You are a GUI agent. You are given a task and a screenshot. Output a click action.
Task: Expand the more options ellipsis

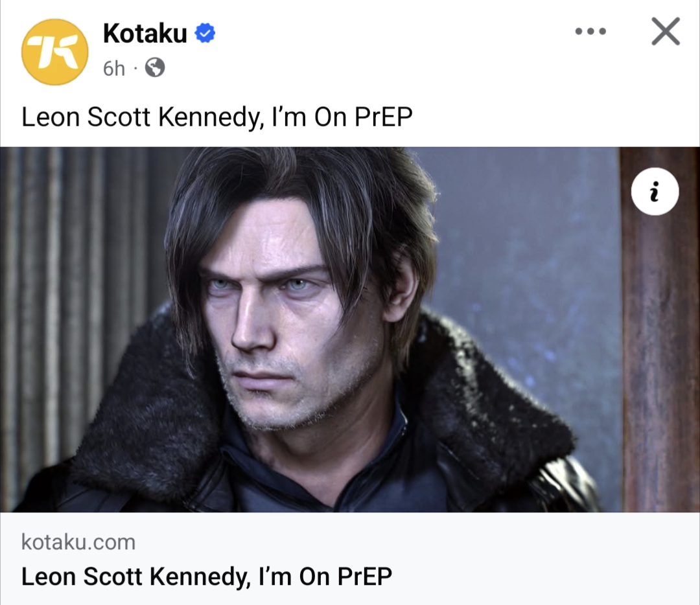(x=590, y=31)
